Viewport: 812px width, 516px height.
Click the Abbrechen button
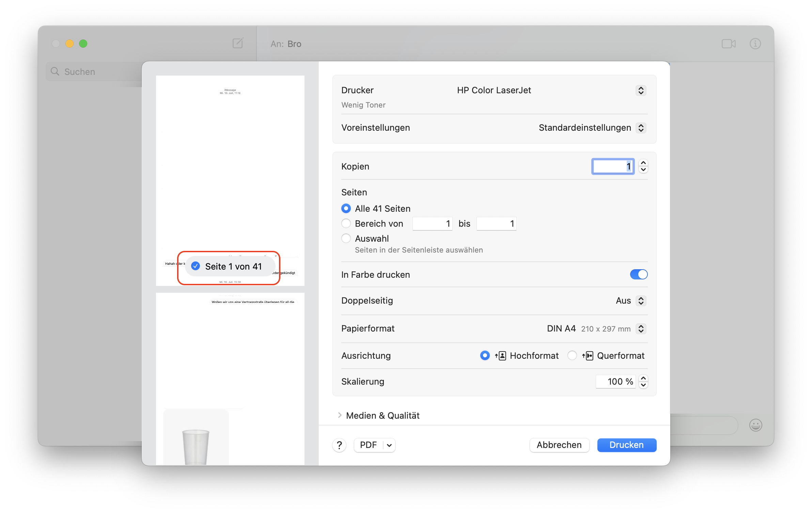pos(559,445)
